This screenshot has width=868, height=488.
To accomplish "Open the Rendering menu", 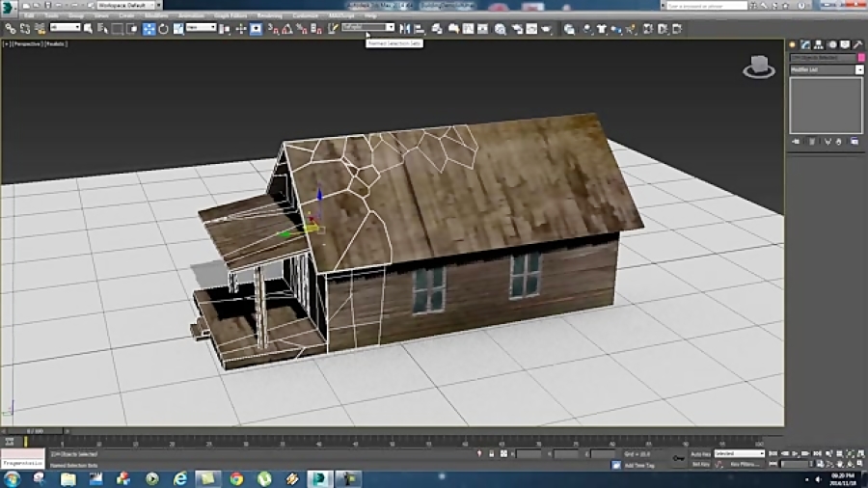I will coord(270,16).
